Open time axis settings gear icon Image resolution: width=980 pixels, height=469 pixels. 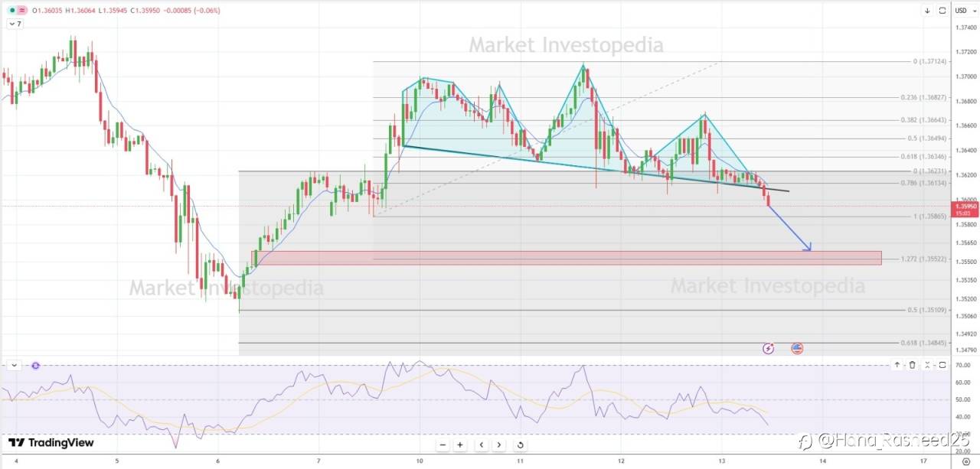click(965, 462)
